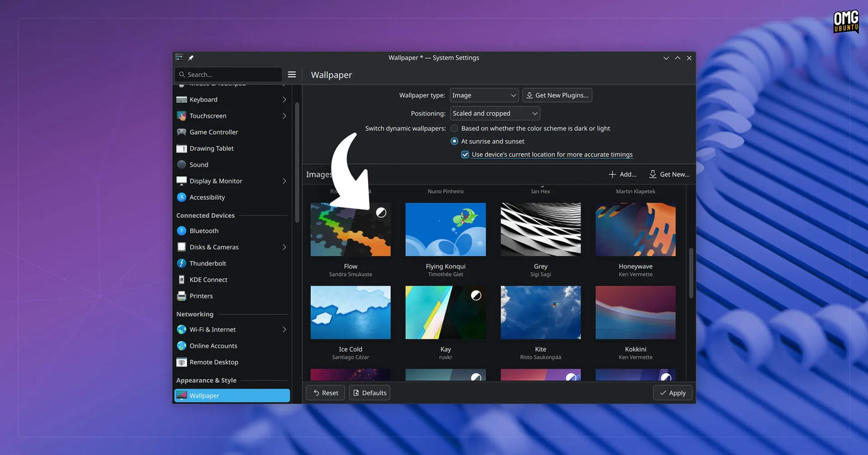This screenshot has width=868, height=455.
Task: Open the KDE Connect icon
Action: pyautogui.click(x=182, y=279)
